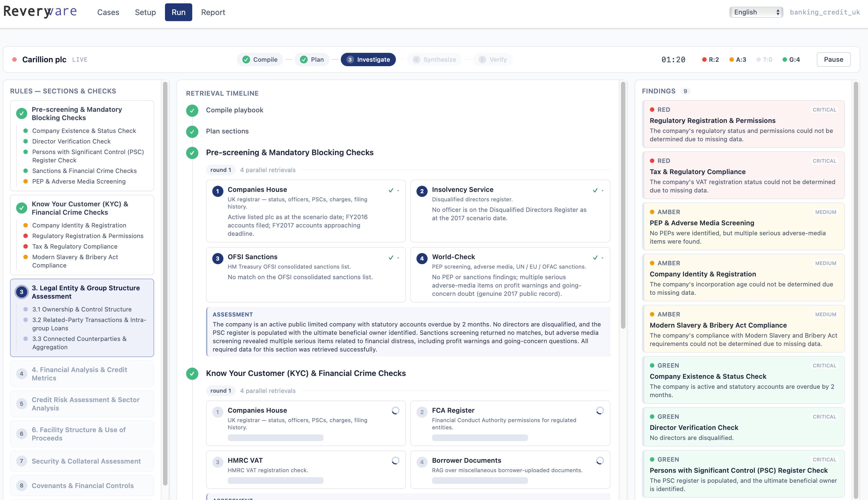Open Tax & Regulatory Compliance red finding card
Screen dimensions: 868x500
(743, 175)
